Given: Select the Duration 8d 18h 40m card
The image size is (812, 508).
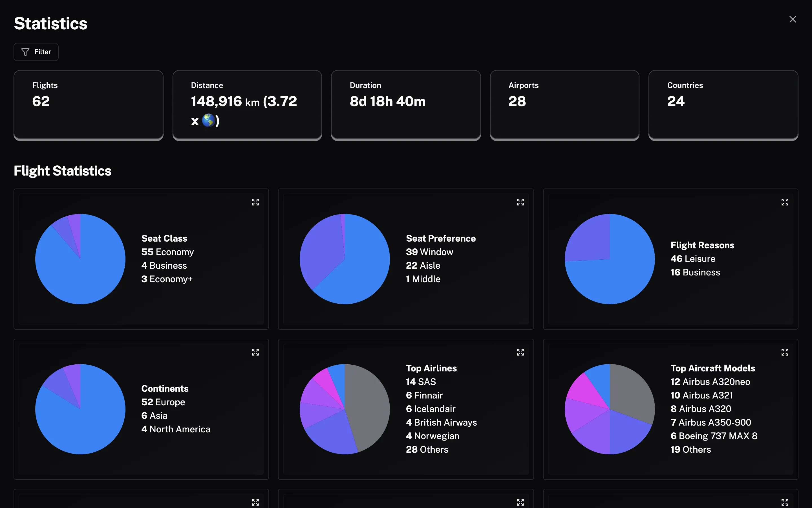Looking at the screenshot, I should point(406,105).
